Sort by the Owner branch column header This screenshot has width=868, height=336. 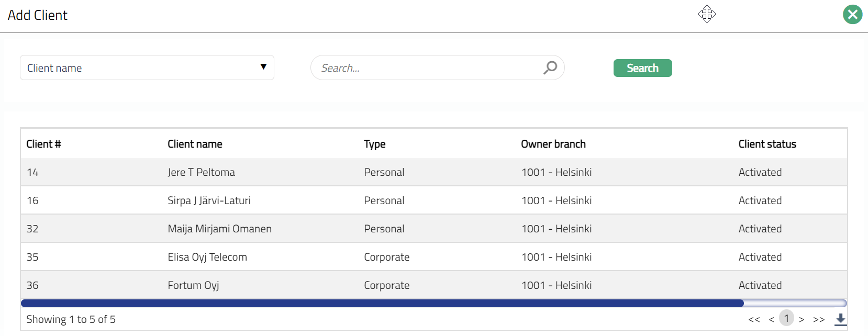point(553,144)
